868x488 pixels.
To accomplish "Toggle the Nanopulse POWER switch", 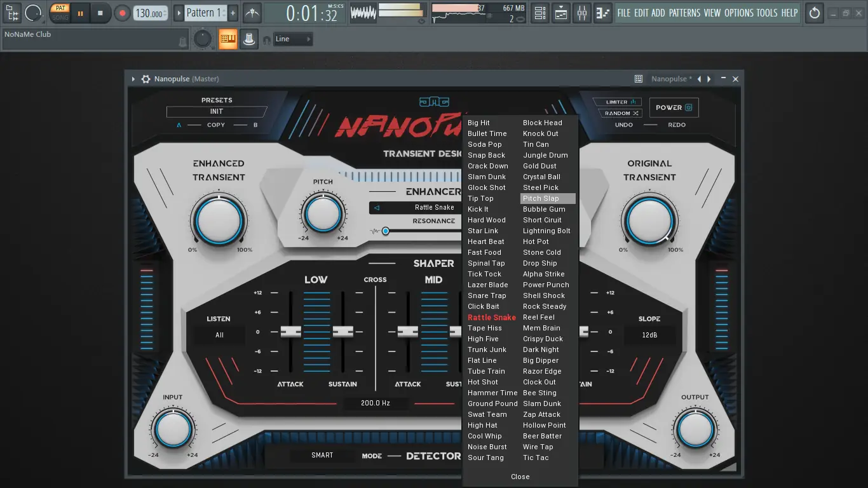I will coord(673,107).
